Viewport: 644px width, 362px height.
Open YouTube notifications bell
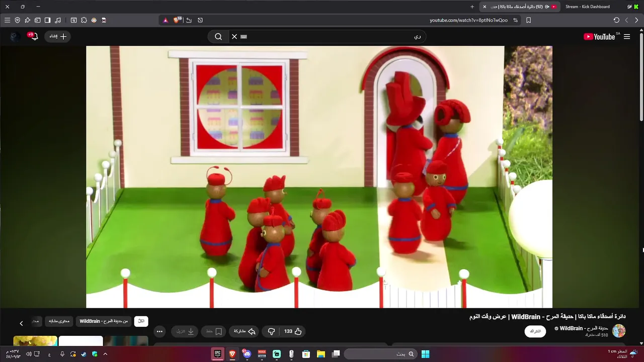(x=34, y=36)
